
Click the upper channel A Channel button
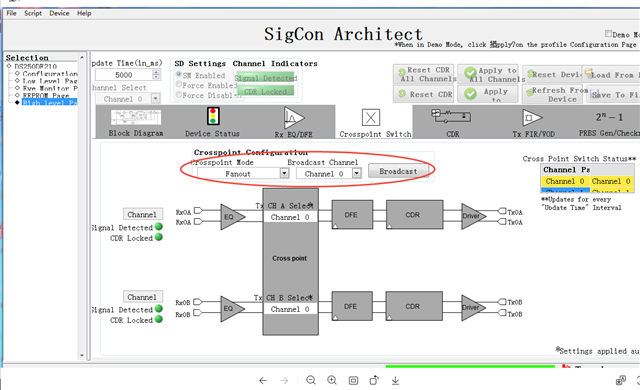click(142, 214)
